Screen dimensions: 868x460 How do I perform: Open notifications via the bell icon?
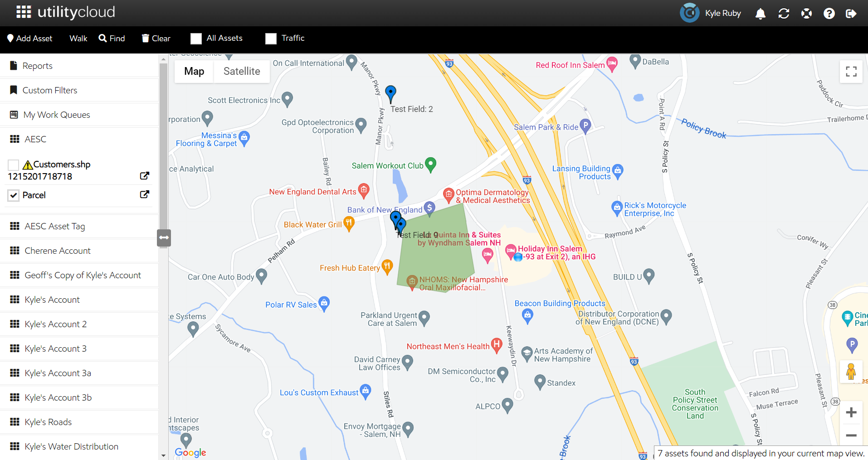point(760,14)
